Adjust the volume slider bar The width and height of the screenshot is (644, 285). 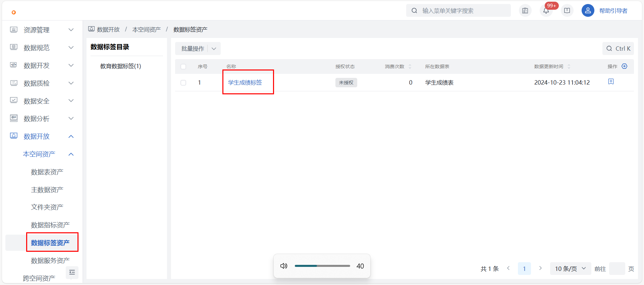point(322,266)
